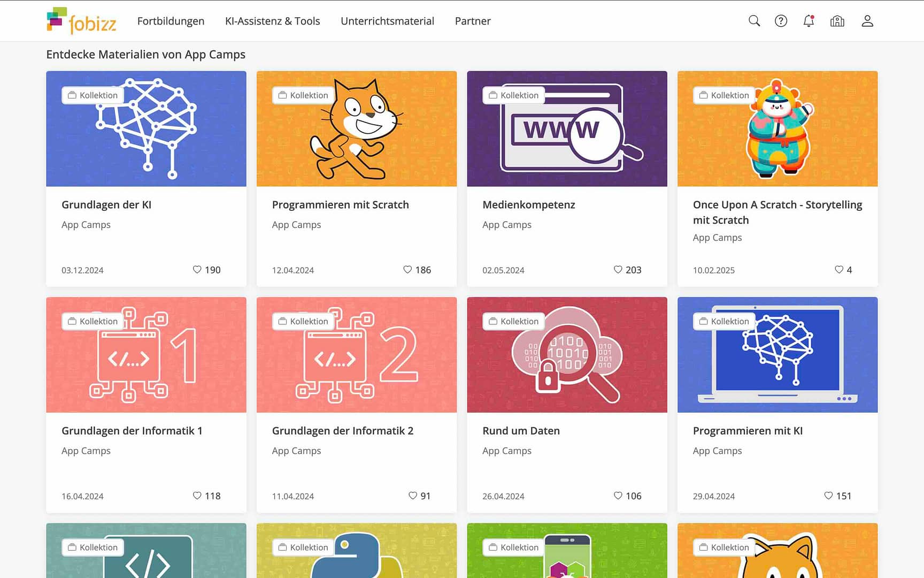Like Programmieren mit Scratch heart icon
924x578 pixels.
[407, 270]
